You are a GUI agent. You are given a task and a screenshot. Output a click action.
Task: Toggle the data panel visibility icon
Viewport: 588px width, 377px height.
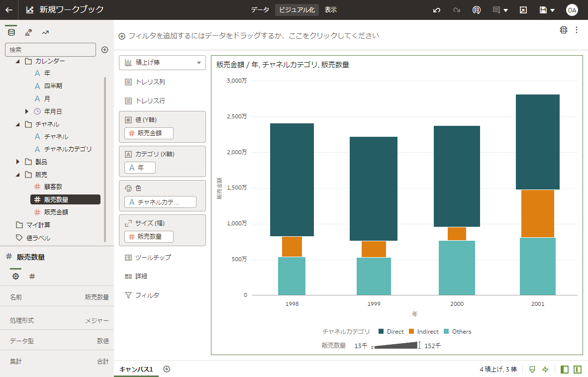click(x=565, y=370)
